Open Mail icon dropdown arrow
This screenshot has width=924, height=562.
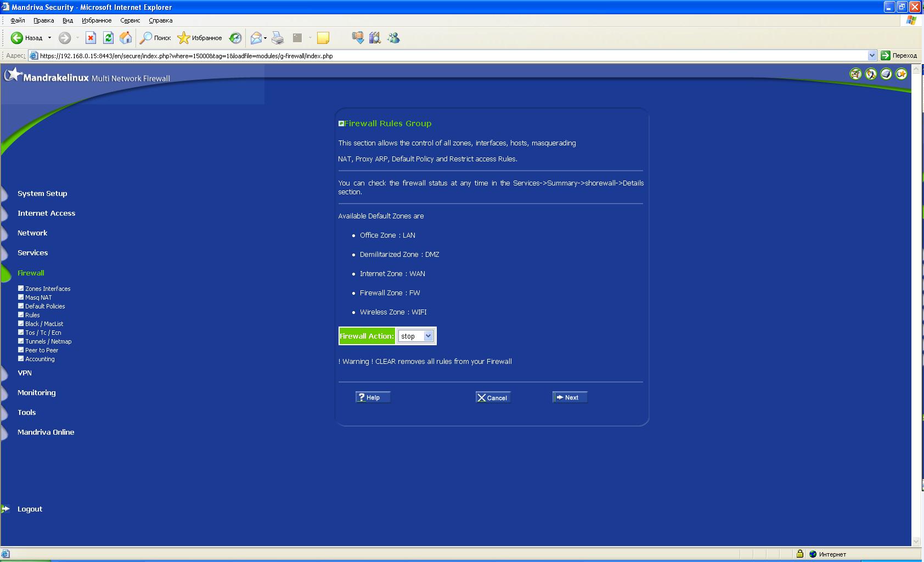265,38
